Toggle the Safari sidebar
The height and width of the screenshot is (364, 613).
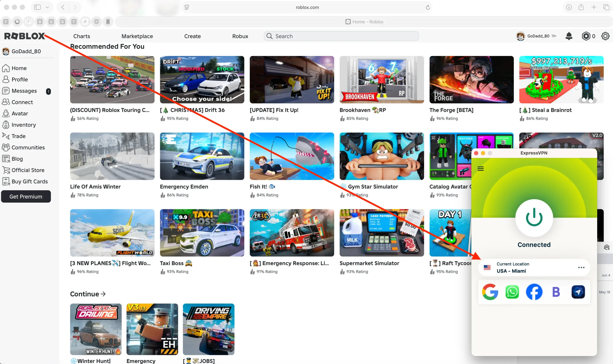37,7
